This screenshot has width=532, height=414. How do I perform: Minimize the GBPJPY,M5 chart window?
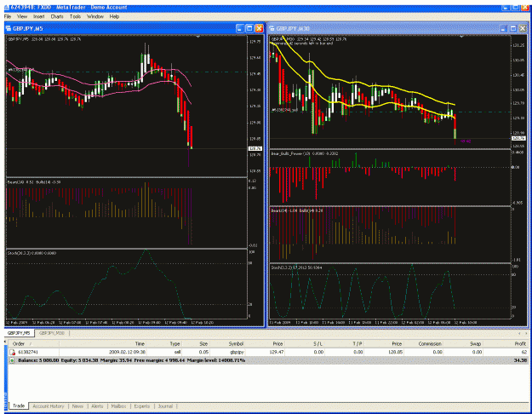click(x=240, y=28)
